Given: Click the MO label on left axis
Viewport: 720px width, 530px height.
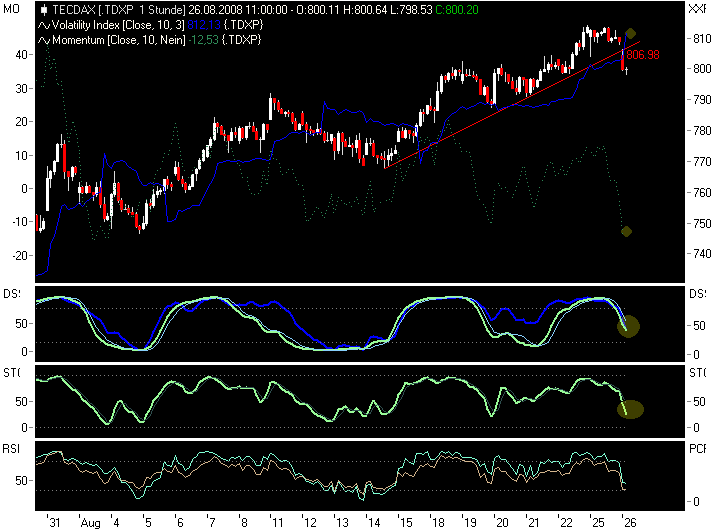Looking at the screenshot, I should 11,9.
